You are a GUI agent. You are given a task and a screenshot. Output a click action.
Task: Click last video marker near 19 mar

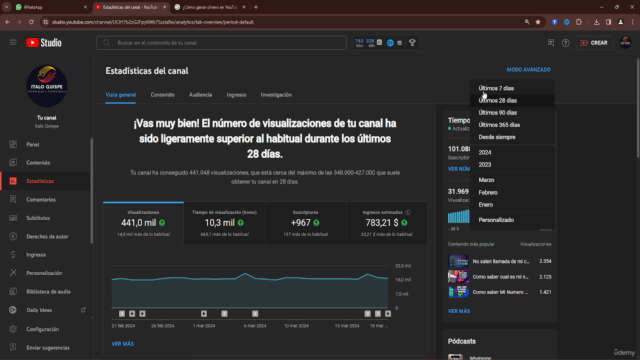(388, 313)
